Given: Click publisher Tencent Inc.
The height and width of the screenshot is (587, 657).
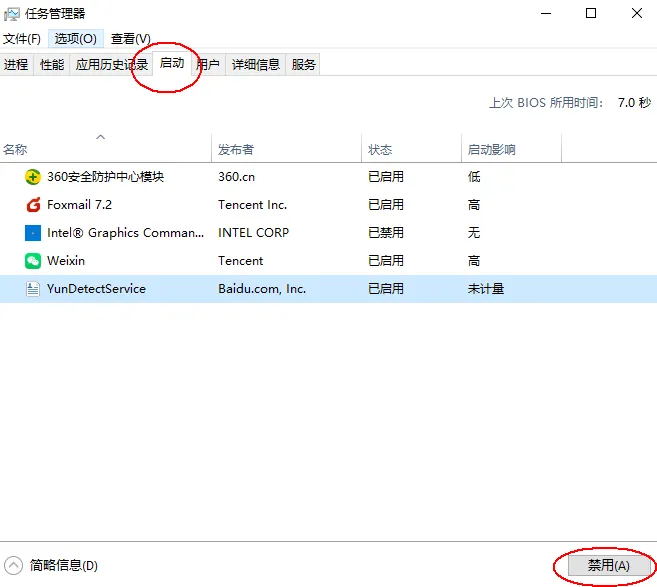Looking at the screenshot, I should coord(253,205).
